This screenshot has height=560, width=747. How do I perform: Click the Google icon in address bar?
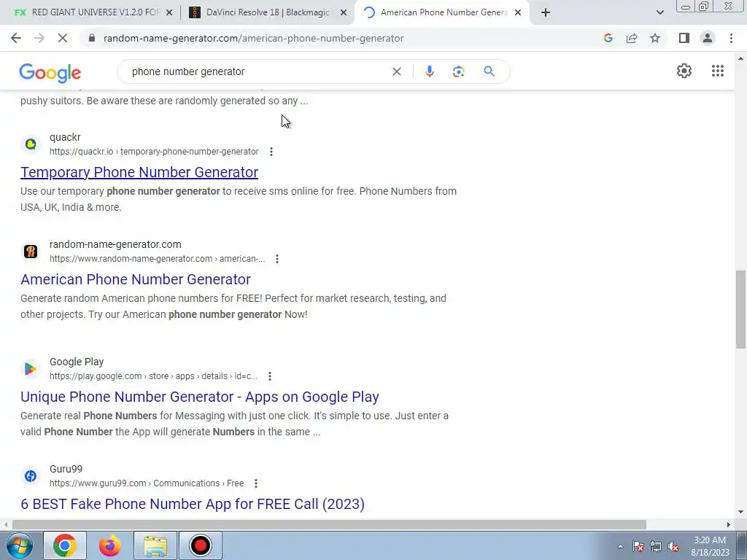[608, 38]
